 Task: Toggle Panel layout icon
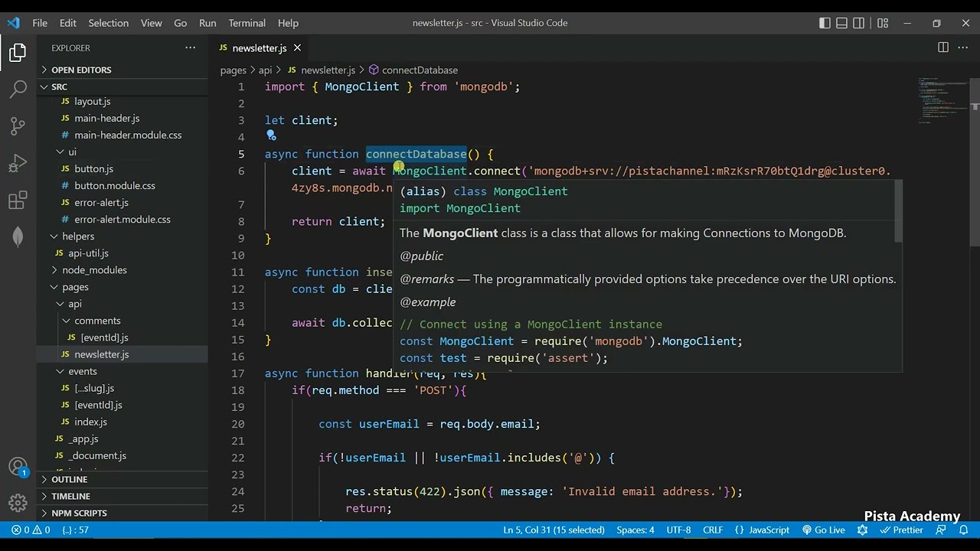coord(841,23)
